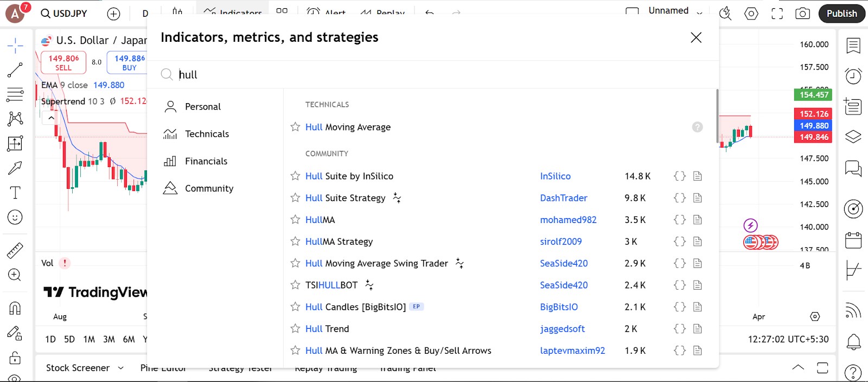Expand the bottom panel chevron
The width and height of the screenshot is (868, 382).
pyautogui.click(x=798, y=367)
